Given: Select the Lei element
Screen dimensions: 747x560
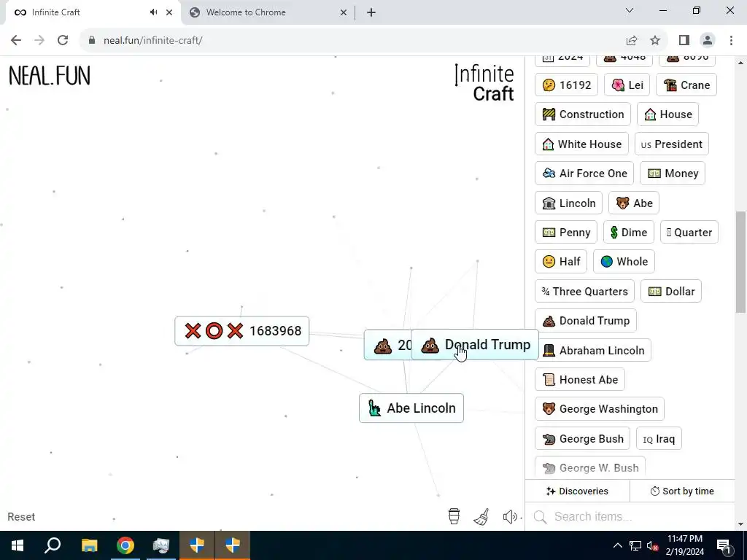Looking at the screenshot, I should point(627,85).
